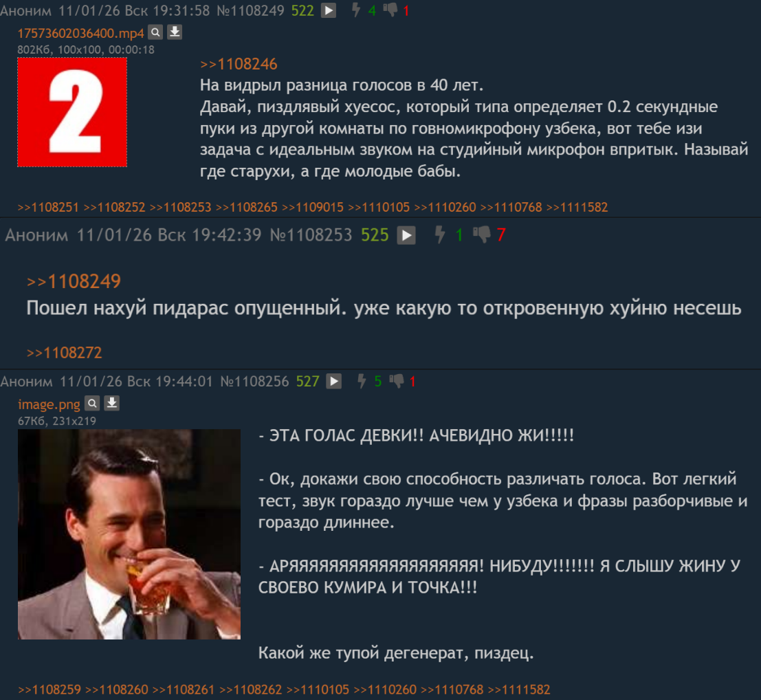Screen dimensions: 761x700
Task: Click the play icon on post №1108256
Action: [334, 381]
